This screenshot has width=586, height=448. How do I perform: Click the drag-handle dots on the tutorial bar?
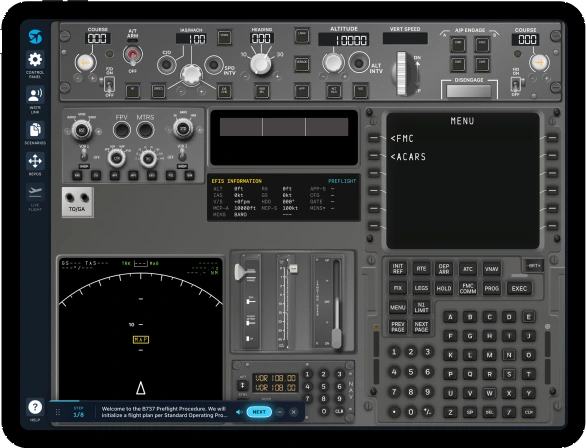[58, 412]
